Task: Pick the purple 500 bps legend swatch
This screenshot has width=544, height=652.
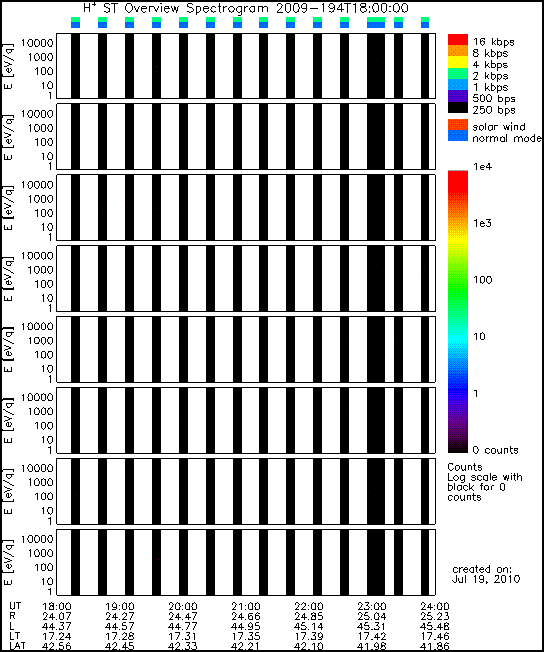Action: click(x=458, y=96)
